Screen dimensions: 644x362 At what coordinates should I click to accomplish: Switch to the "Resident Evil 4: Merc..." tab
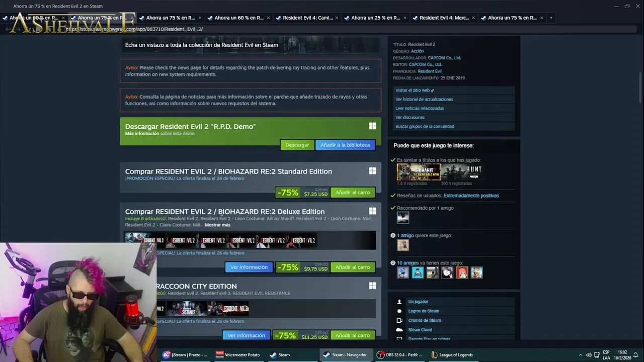coord(444,18)
